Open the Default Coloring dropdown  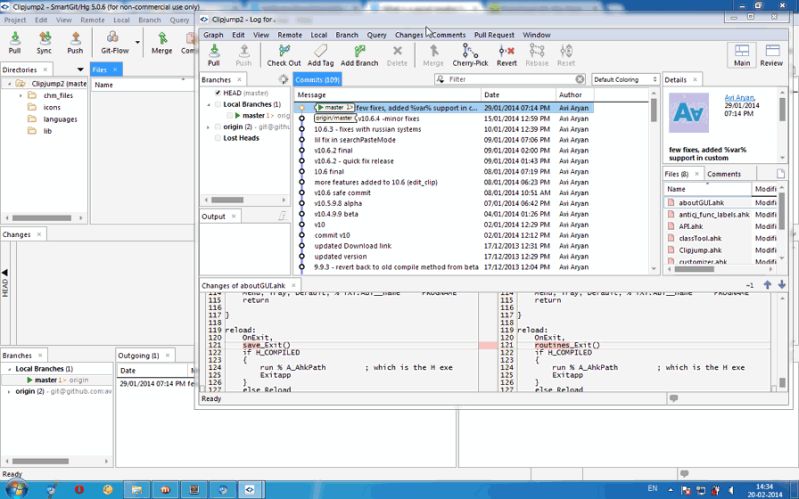pyautogui.click(x=625, y=80)
